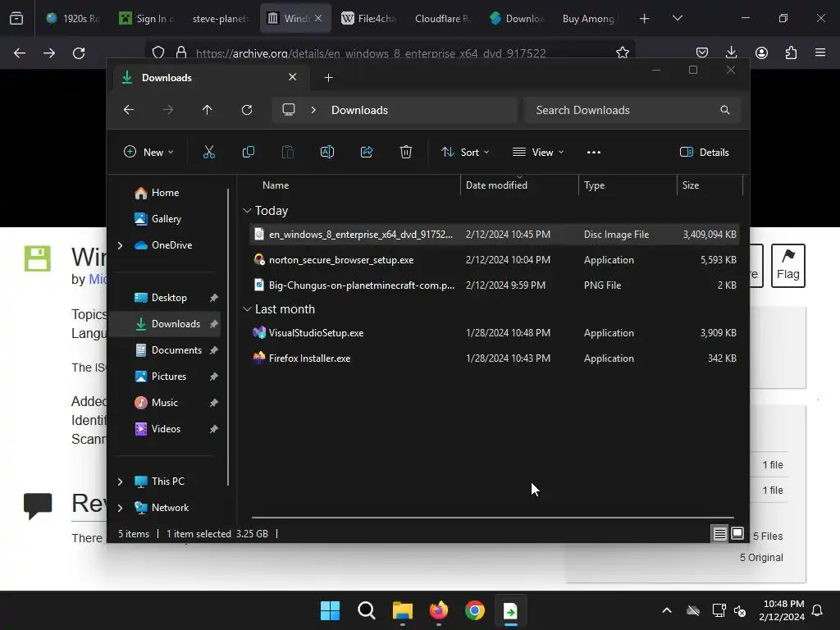Screen dimensions: 840x630
Task: Open Firefox Pocket save icon
Action: [702, 52]
